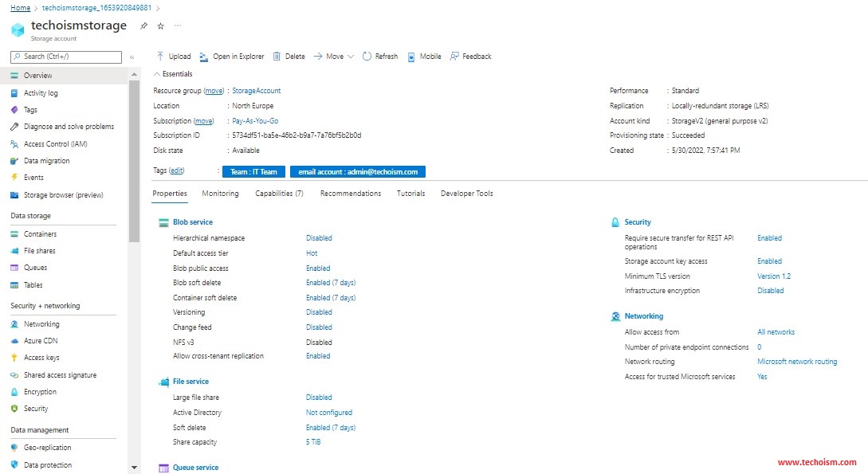Viewport: 868px width, 474px height.
Task: Click Not configured for Active Directory
Action: coord(329,413)
